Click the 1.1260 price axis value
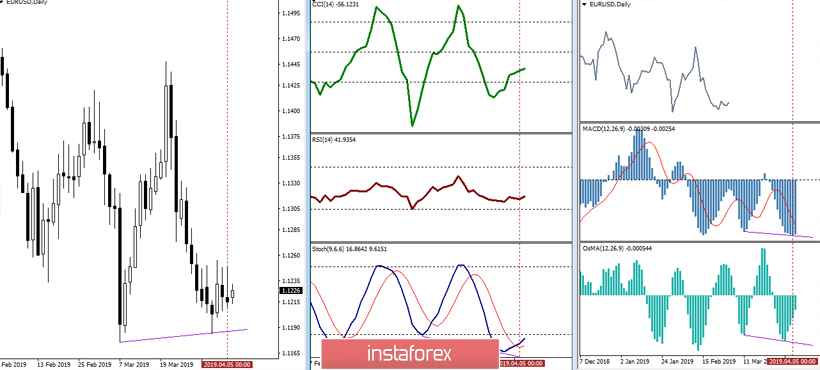 290,256
